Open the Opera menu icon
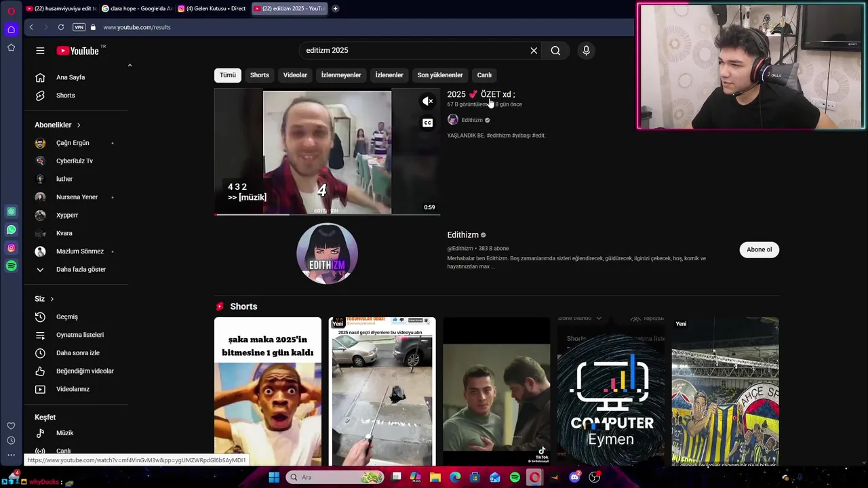This screenshot has width=868, height=488. point(11,11)
